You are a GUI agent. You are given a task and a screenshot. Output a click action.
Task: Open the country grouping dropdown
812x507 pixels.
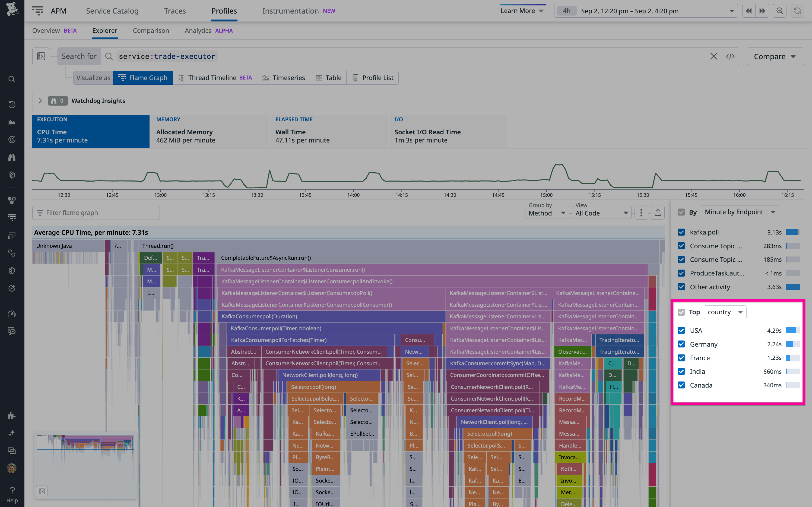click(725, 312)
